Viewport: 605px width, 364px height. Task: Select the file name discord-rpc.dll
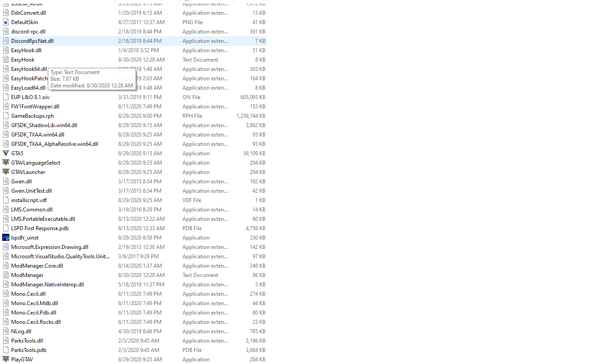point(28,32)
